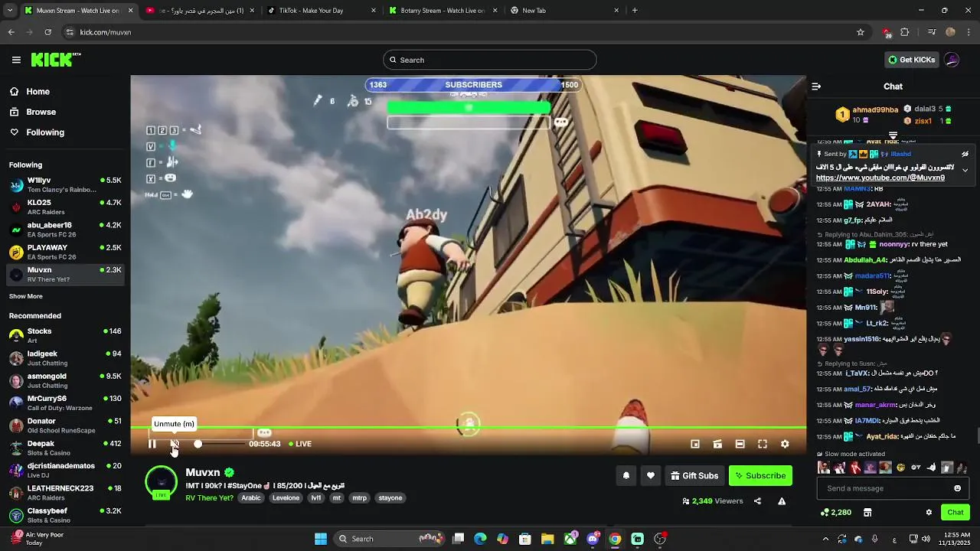Open the RV There Yet? category link
980x551 pixels.
point(209,497)
